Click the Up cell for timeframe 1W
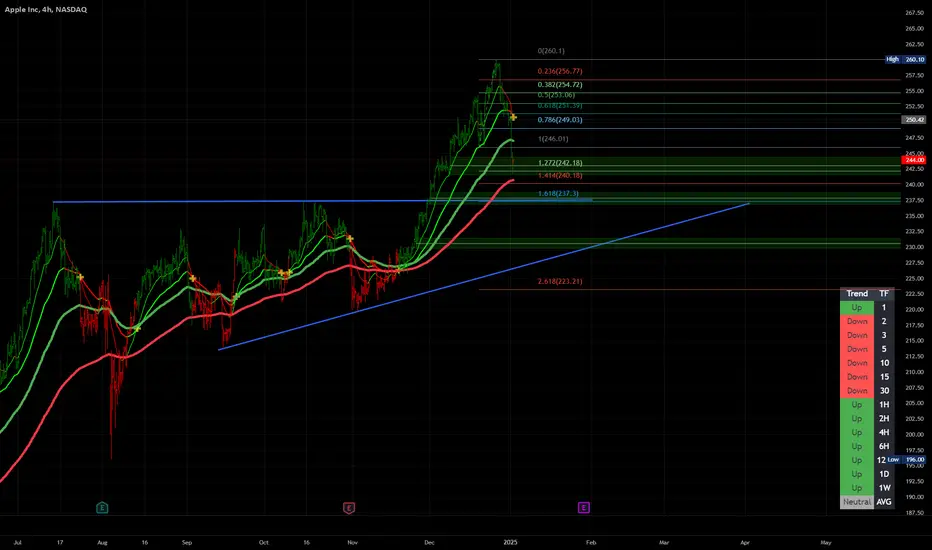This screenshot has width=932, height=550. pyautogui.click(x=857, y=488)
